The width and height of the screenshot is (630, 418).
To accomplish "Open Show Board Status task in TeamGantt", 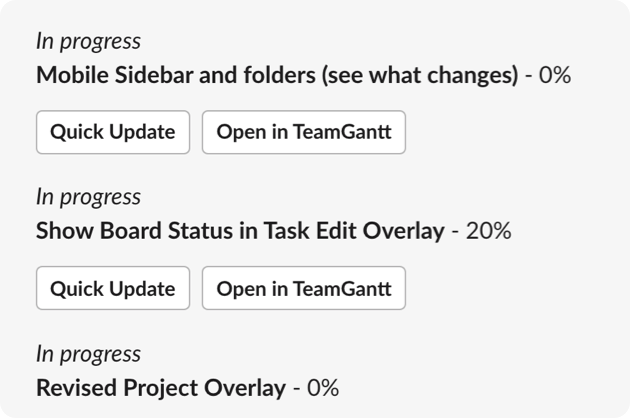I will click(x=304, y=289).
